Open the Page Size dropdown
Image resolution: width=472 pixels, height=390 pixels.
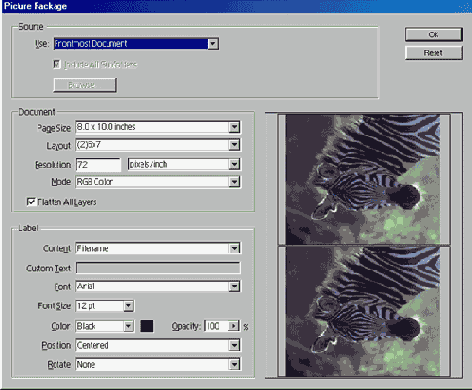pos(158,127)
